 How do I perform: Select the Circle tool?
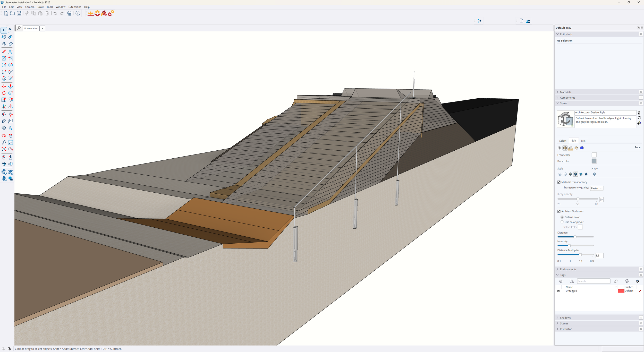click(x=4, y=65)
